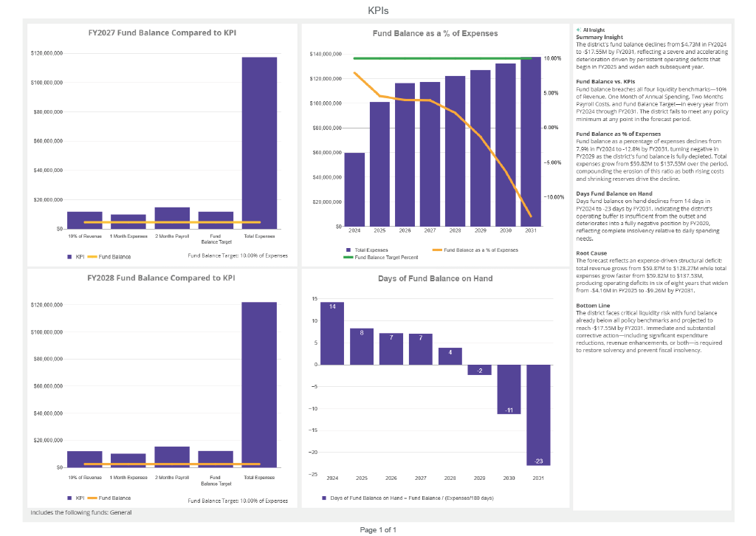Click the FY2027 2 Months Payroll bar

[x=172, y=219]
